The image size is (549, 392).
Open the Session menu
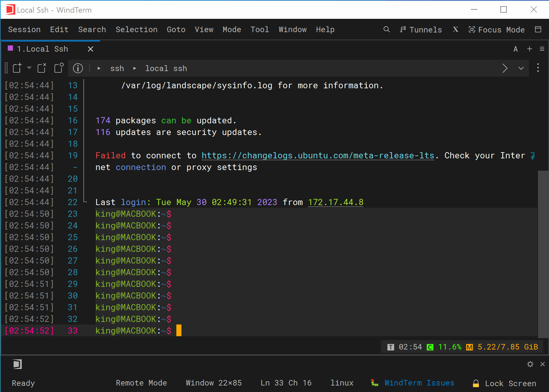pos(24,30)
